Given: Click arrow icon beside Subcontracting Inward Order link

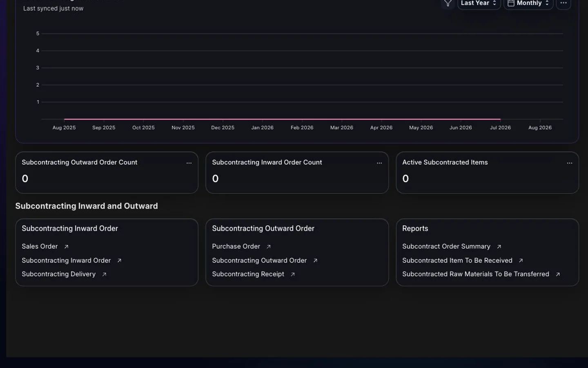Looking at the screenshot, I should (x=119, y=260).
